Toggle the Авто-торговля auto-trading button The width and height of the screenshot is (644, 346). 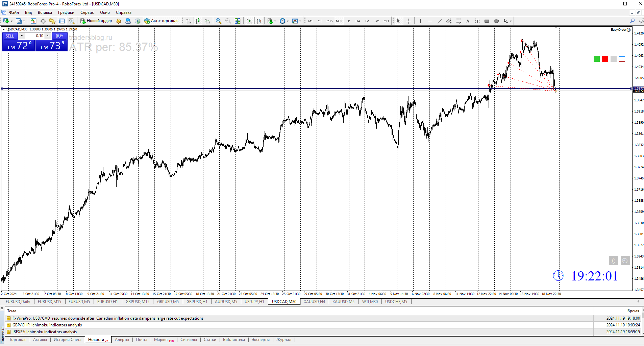click(x=162, y=21)
